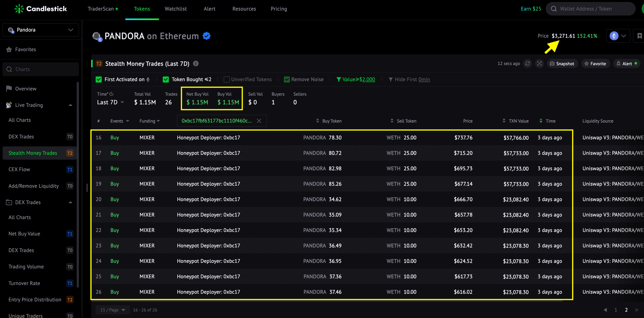Click the Time clock icon above Last 7D
This screenshot has height=318, width=644.
point(112,94)
